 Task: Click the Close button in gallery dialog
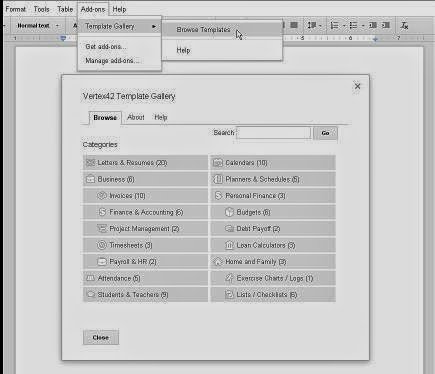click(101, 337)
